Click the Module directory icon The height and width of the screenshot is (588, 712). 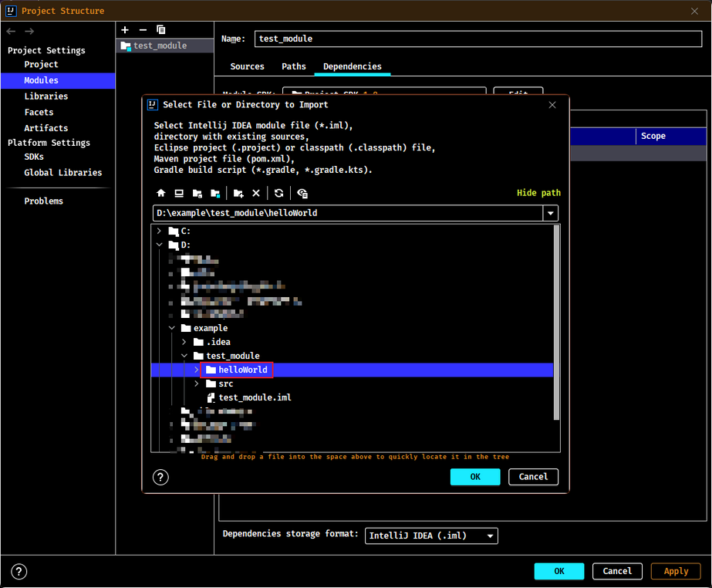pyautogui.click(x=215, y=193)
